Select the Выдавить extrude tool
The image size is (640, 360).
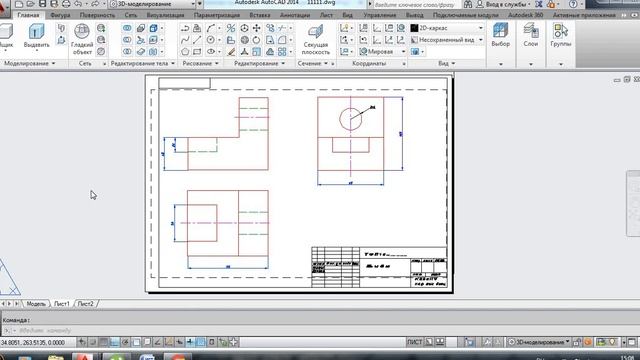pos(36,36)
